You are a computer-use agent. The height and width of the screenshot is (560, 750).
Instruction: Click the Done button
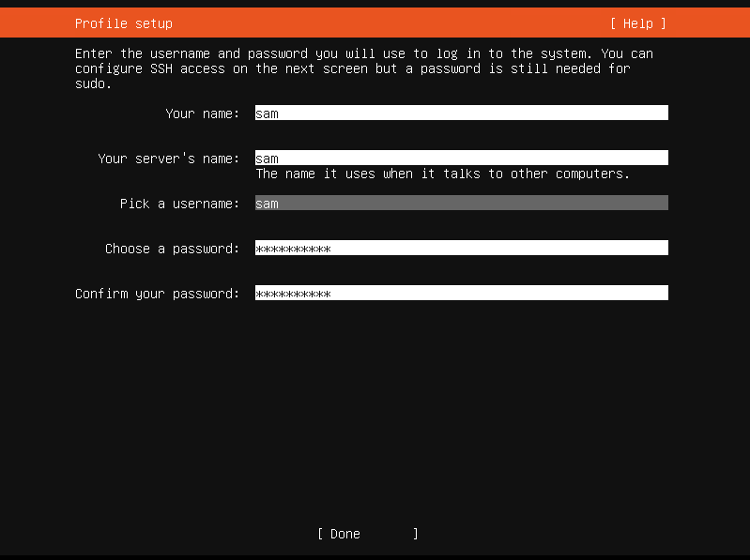click(367, 534)
